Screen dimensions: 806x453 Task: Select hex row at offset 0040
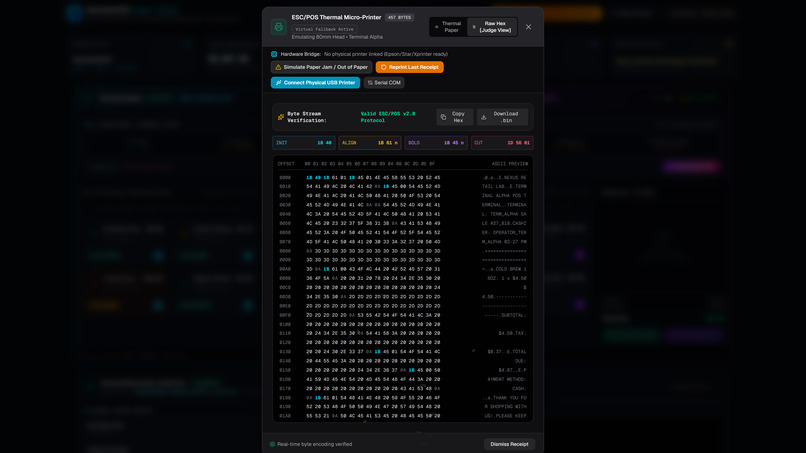click(402, 214)
